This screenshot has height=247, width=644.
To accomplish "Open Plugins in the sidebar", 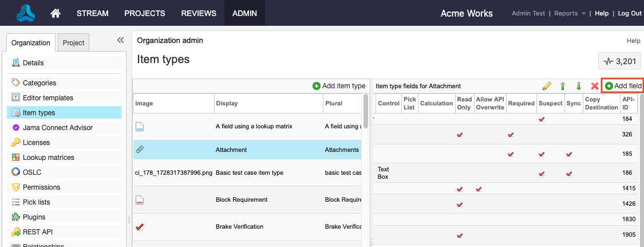I will click(64, 217).
